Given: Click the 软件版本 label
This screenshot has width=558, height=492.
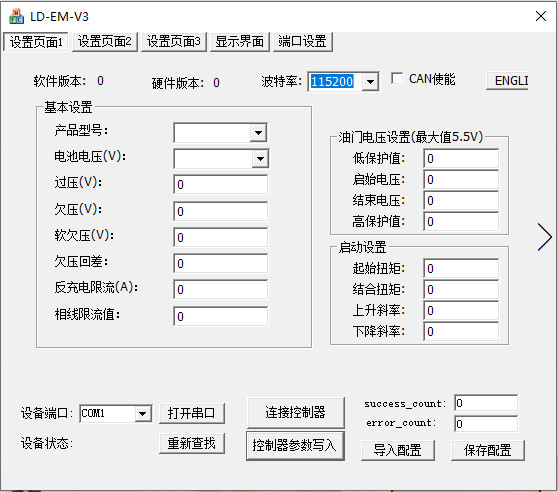Looking at the screenshot, I should (60, 81).
